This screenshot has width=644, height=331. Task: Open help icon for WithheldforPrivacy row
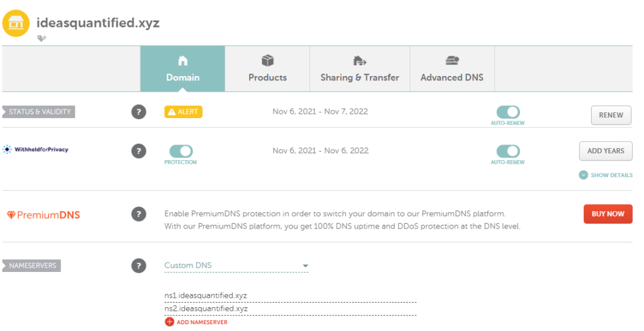139,151
